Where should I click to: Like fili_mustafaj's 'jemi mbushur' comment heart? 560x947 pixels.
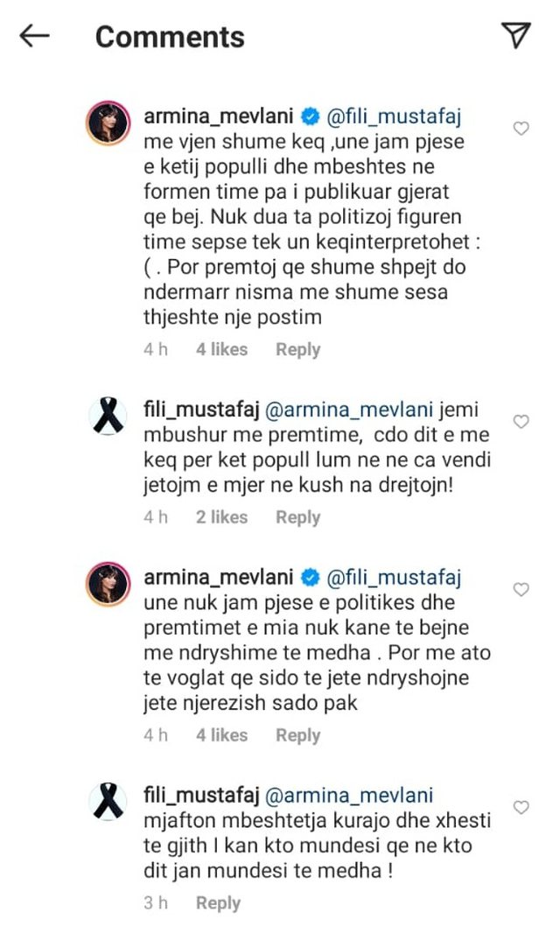[x=521, y=422]
